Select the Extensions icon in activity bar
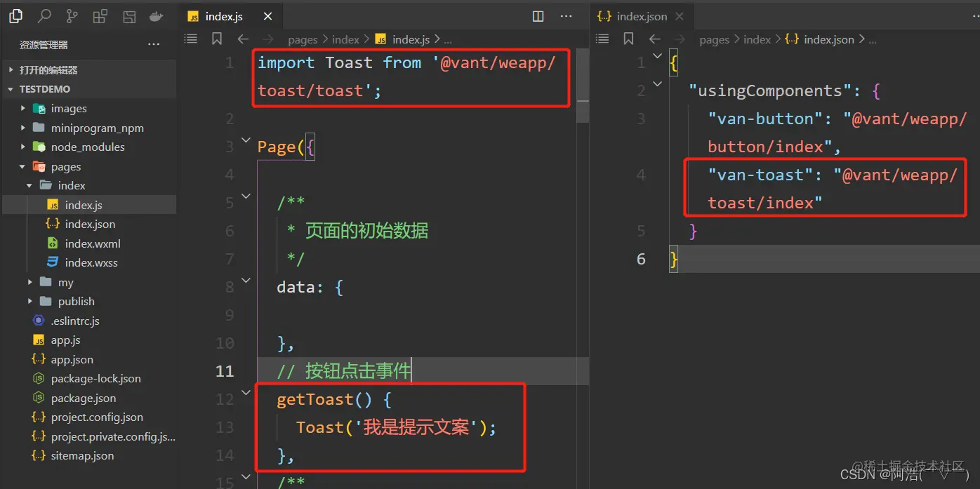This screenshot has width=980, height=489. tap(100, 15)
